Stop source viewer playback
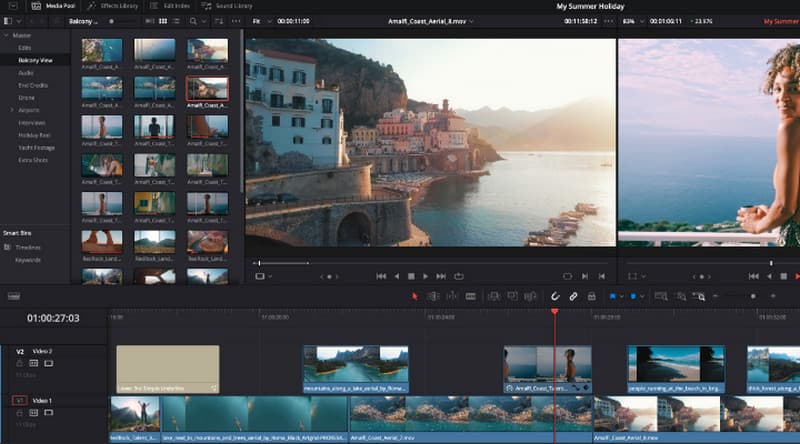 tap(411, 276)
